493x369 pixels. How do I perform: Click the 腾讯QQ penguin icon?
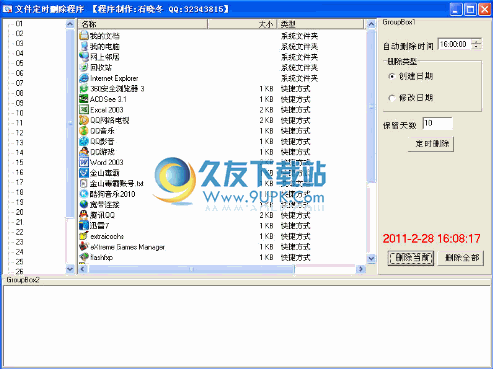[x=84, y=215]
